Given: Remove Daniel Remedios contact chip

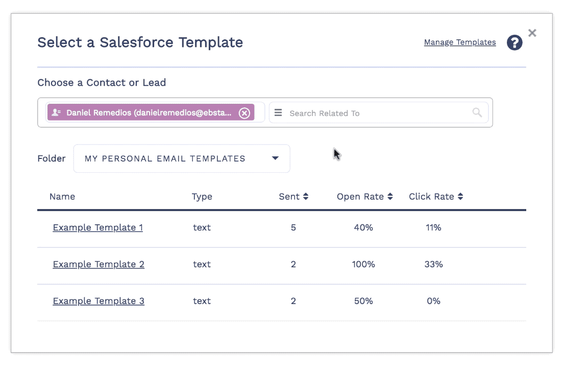Looking at the screenshot, I should point(244,113).
